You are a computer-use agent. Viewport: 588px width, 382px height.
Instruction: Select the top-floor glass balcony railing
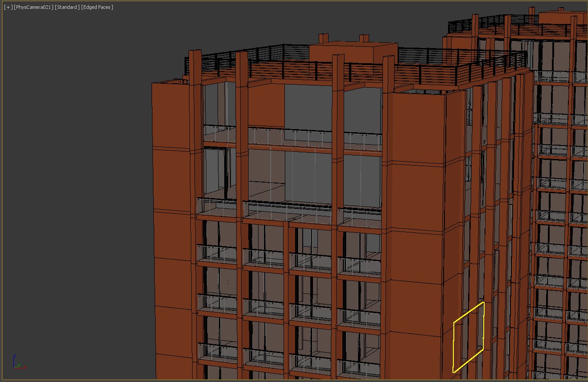[x=290, y=137]
